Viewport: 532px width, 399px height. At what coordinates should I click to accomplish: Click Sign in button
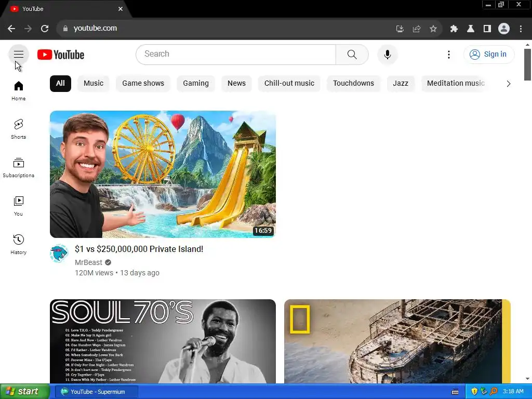pyautogui.click(x=488, y=54)
